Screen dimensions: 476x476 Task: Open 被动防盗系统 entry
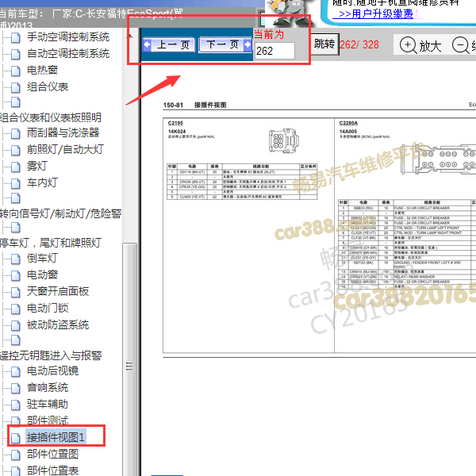click(x=58, y=324)
